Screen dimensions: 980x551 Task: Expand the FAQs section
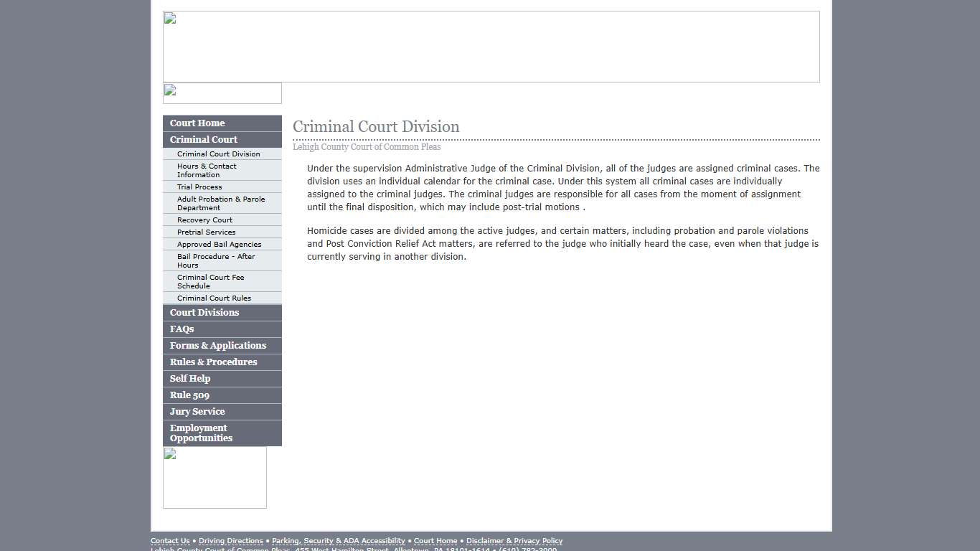(x=182, y=329)
